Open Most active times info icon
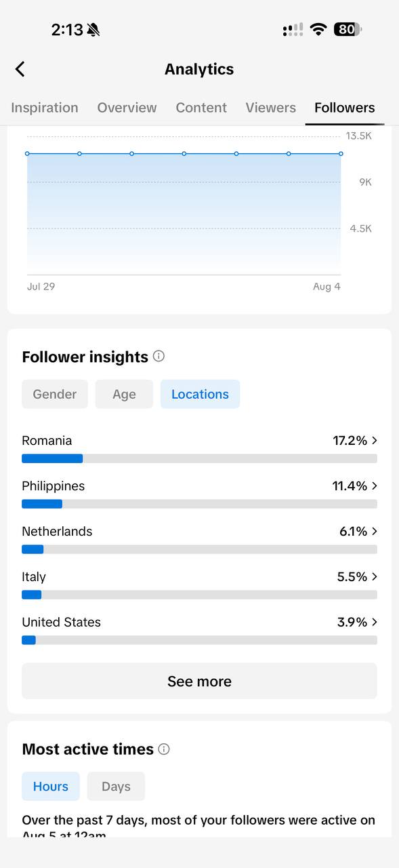This screenshot has width=399, height=868. pyautogui.click(x=164, y=749)
